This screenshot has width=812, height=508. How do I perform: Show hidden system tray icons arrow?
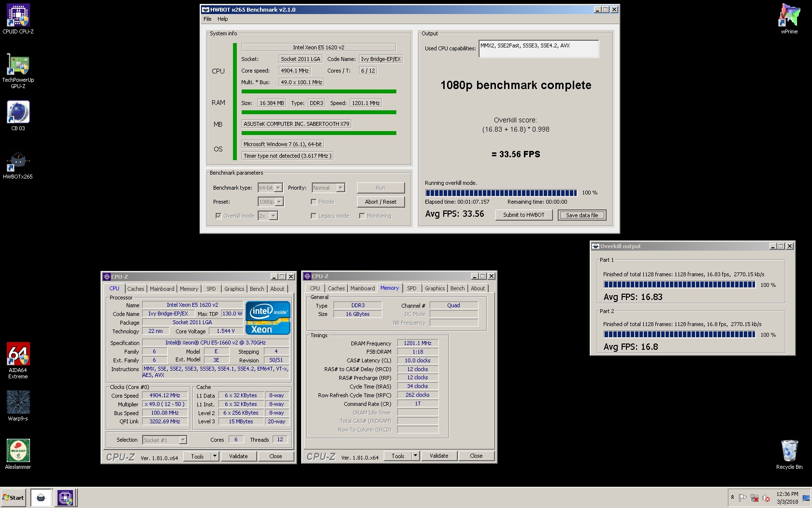(x=732, y=497)
